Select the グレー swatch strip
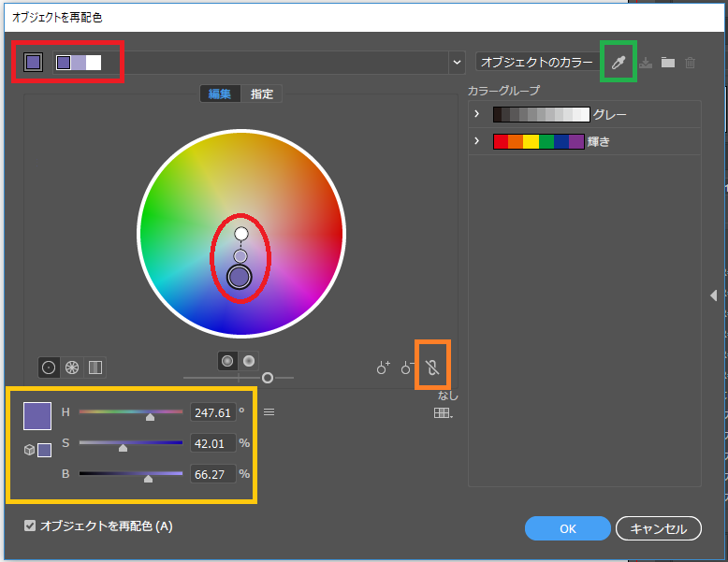Screen dimensions: 728x562 542,114
